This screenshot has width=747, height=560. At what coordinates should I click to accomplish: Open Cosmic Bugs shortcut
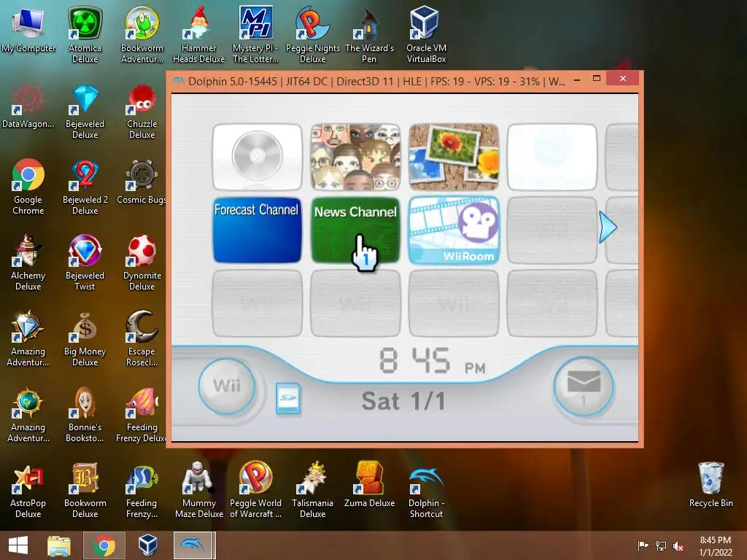click(x=142, y=182)
